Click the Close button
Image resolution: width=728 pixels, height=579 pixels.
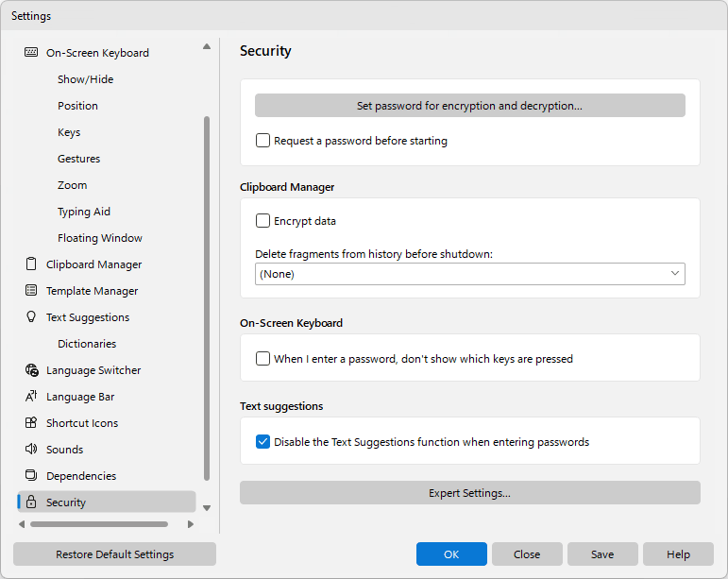coord(527,553)
